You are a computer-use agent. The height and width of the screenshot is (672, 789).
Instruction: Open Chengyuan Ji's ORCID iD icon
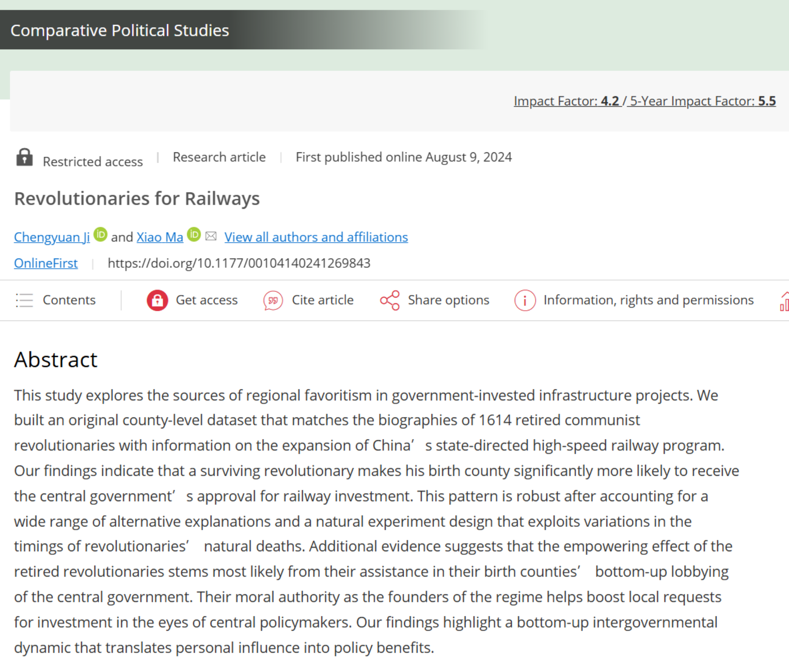[100, 235]
